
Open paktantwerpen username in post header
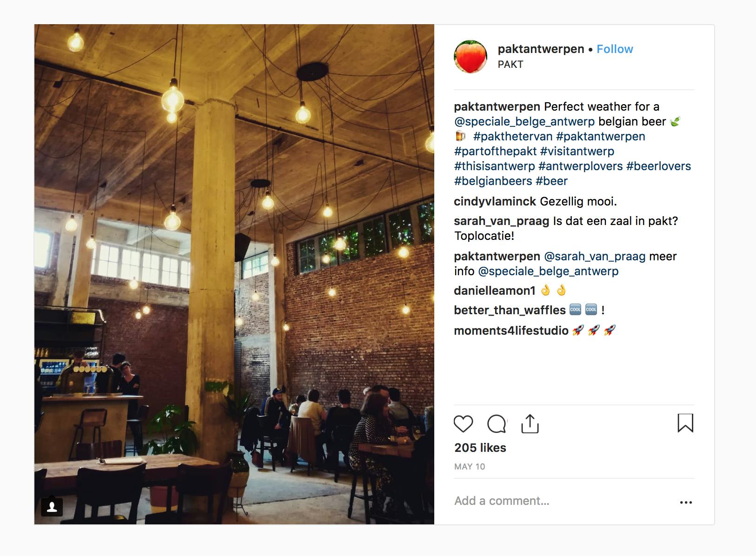pos(541,49)
